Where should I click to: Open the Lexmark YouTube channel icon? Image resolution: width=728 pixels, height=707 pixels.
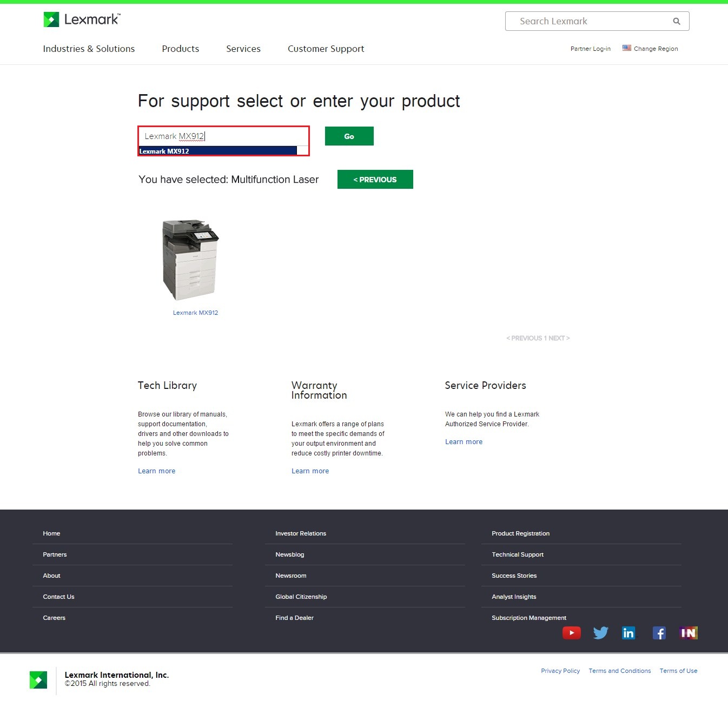572,632
